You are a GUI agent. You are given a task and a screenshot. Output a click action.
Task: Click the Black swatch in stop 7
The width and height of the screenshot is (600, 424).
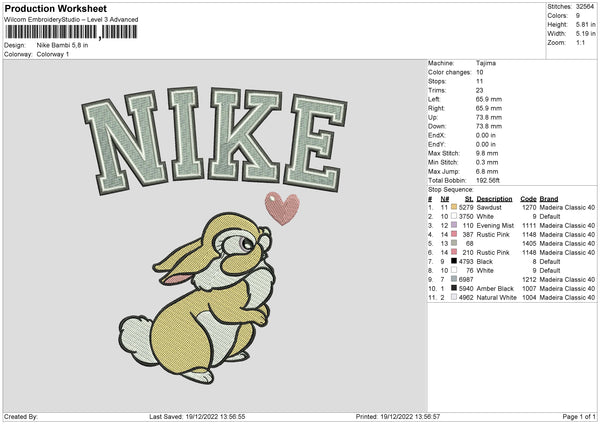454,261
